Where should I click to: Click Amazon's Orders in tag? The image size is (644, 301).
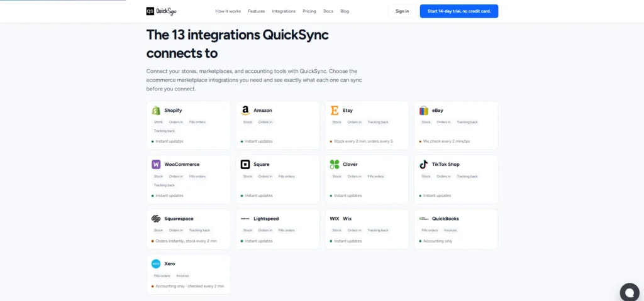pyautogui.click(x=265, y=122)
